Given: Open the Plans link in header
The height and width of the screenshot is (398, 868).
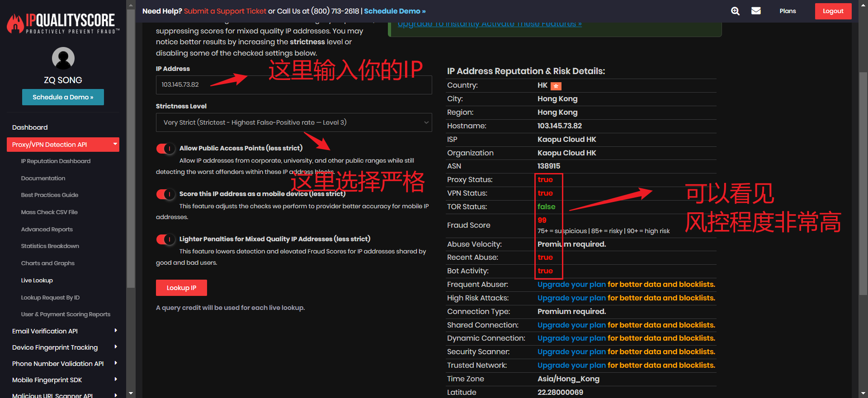Looking at the screenshot, I should [788, 11].
